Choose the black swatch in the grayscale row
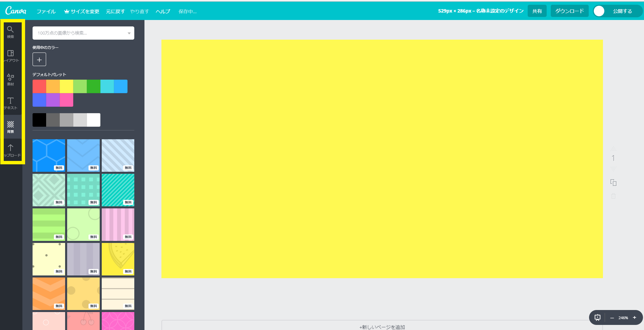 [39, 120]
